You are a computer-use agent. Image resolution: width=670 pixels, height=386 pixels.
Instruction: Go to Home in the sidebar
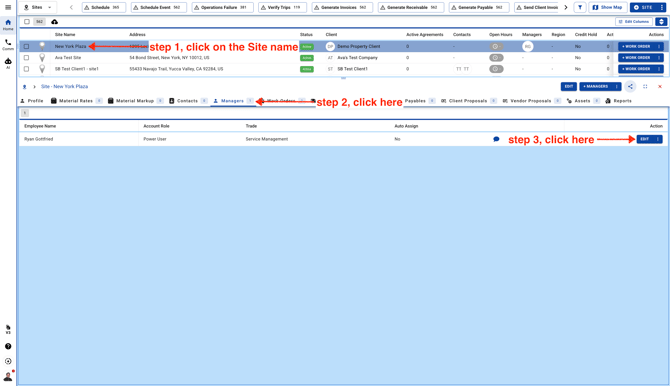[8, 25]
